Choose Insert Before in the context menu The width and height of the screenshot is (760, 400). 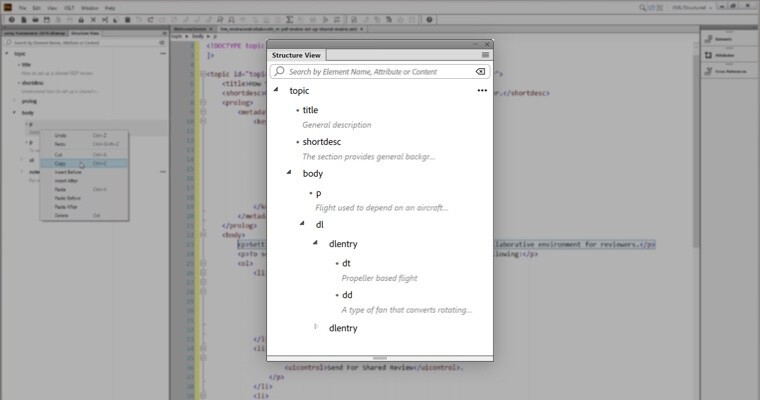tap(84, 172)
